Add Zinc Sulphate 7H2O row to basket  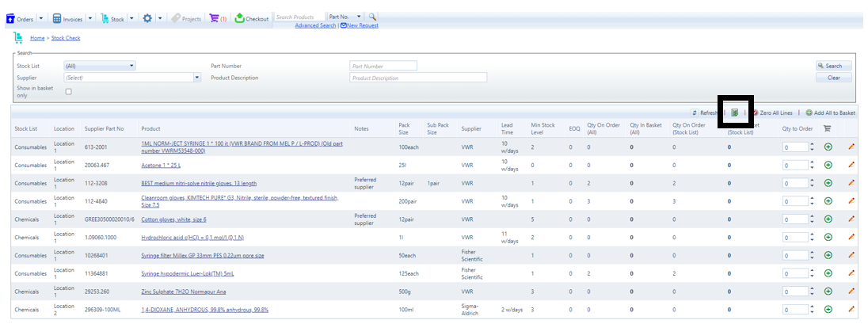click(828, 292)
